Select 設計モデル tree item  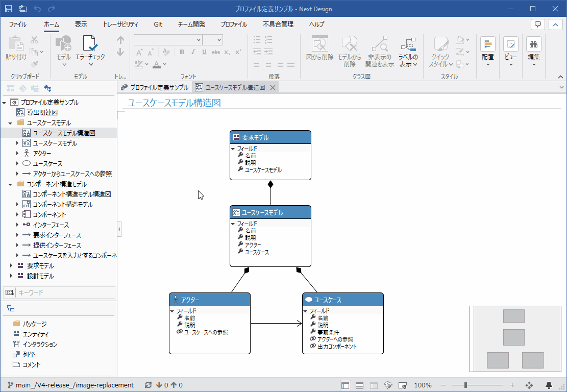pyautogui.click(x=40, y=276)
